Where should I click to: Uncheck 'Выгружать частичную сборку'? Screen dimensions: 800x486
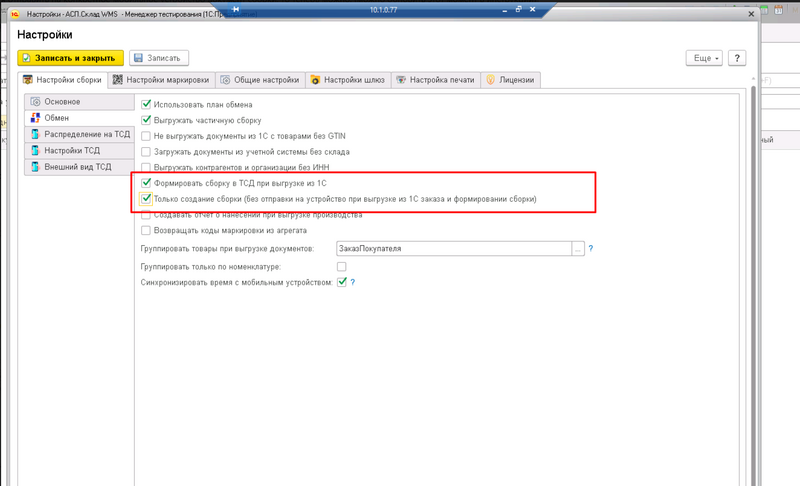pos(146,120)
